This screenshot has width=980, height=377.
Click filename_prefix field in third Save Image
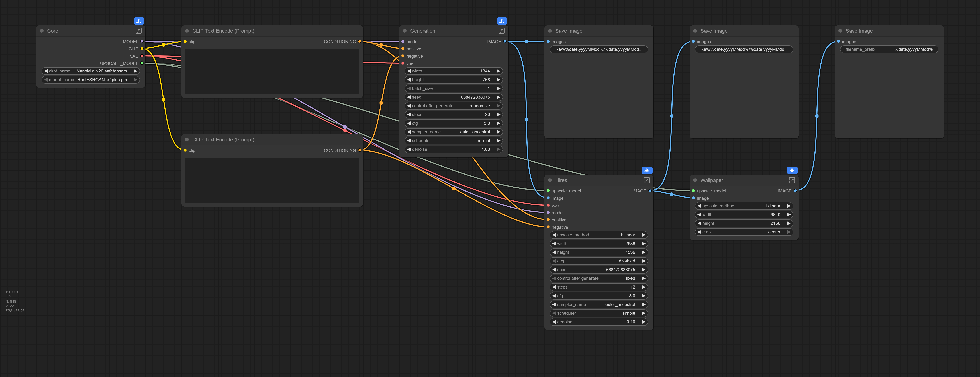click(x=889, y=49)
